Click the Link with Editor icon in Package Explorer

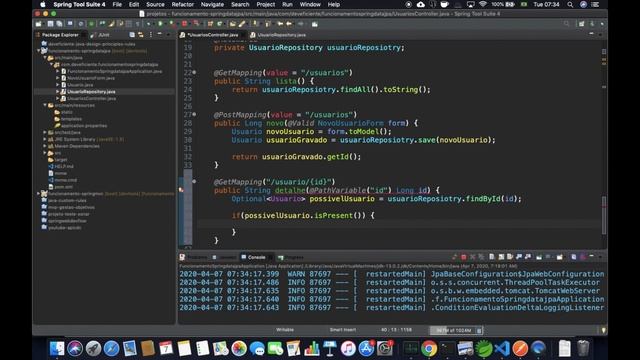point(141,35)
